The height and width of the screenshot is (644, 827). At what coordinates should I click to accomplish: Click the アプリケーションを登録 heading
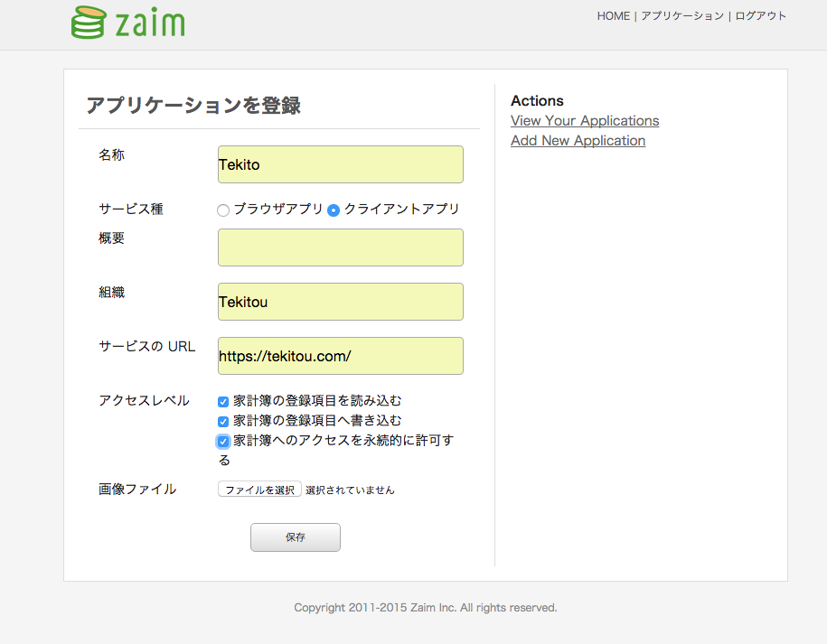pos(193,105)
